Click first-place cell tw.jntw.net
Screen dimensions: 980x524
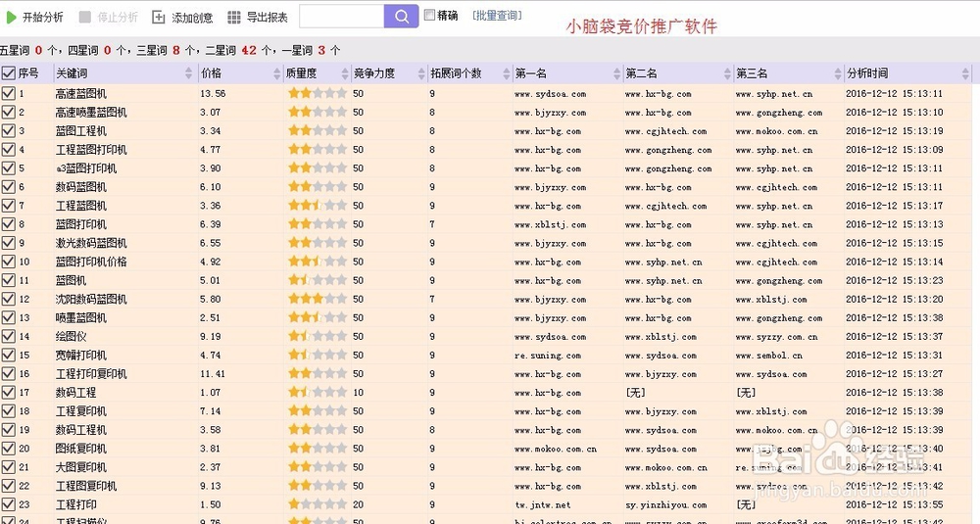(x=543, y=504)
